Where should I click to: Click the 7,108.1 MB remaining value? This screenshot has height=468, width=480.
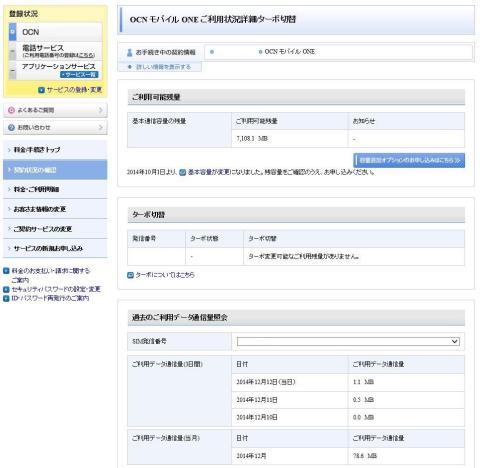tap(252, 138)
